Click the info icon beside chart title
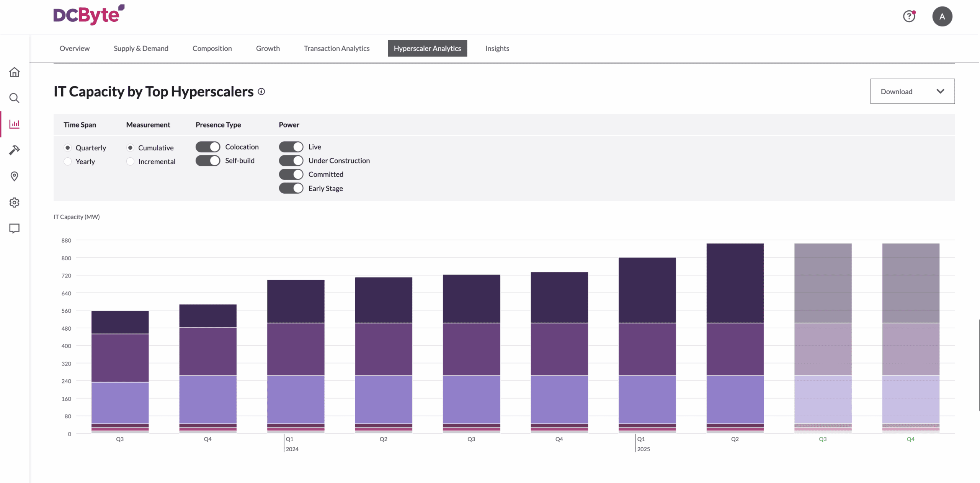 coord(261,91)
